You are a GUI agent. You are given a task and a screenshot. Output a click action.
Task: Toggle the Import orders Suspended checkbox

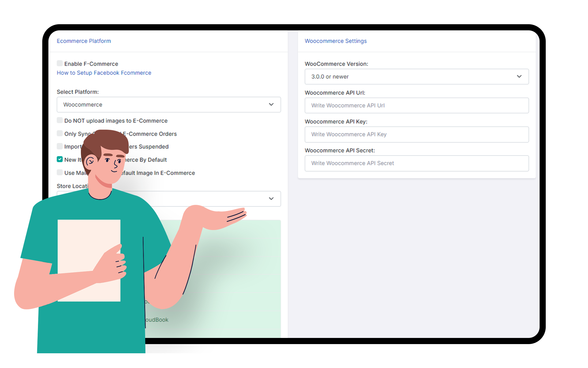(60, 146)
